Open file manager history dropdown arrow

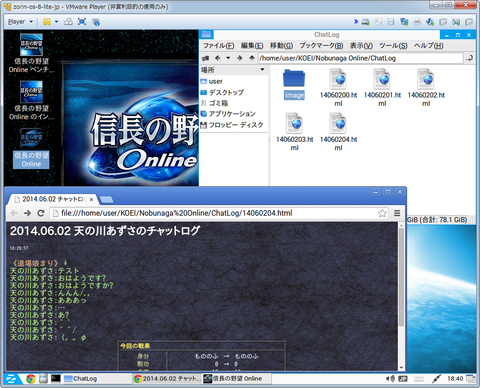pos(228,58)
